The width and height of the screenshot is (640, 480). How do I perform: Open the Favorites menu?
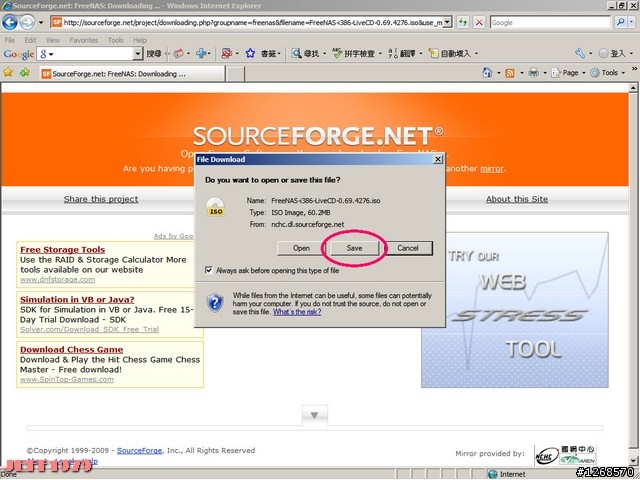84,40
